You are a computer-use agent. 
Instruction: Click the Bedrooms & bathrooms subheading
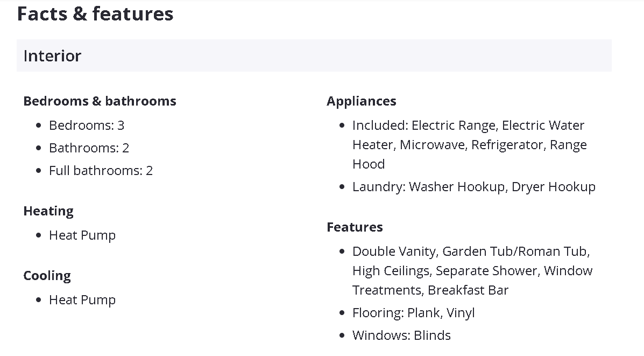point(100,101)
